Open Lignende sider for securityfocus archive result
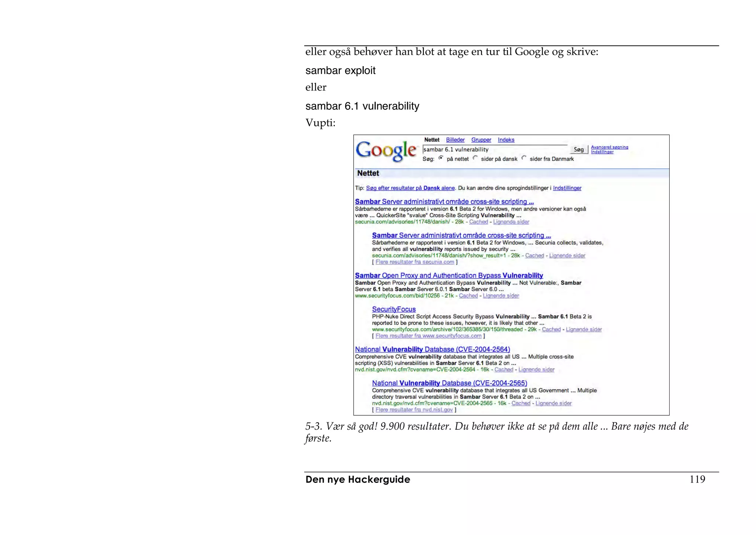Viewport: 756px width, 535px height. pos(584,329)
